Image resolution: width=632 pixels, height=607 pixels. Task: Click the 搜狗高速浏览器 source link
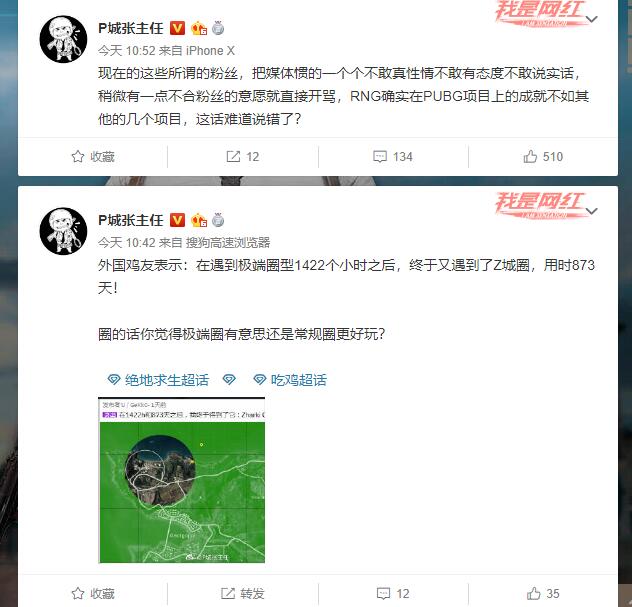pos(228,243)
